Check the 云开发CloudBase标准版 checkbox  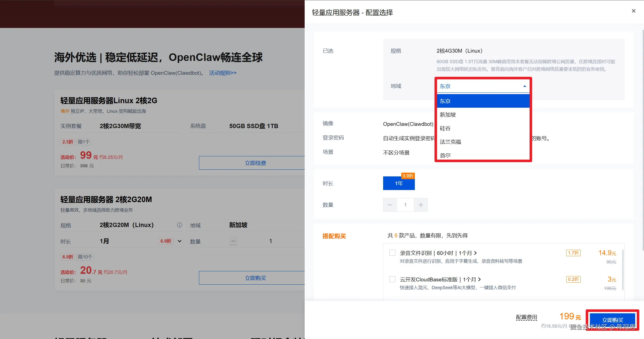coord(392,279)
